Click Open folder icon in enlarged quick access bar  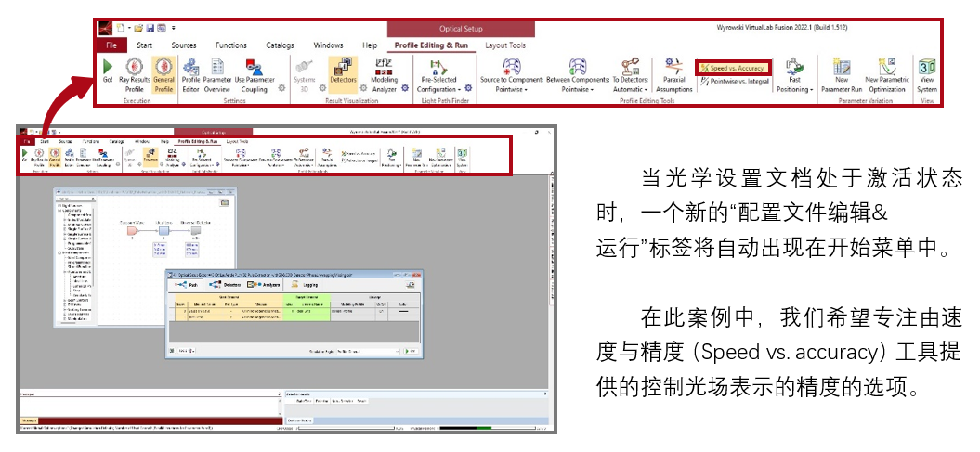click(x=138, y=28)
